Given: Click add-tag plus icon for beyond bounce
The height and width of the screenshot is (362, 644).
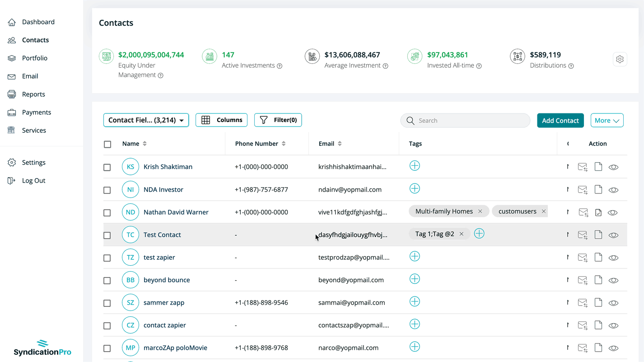Looking at the screenshot, I should [x=415, y=279].
